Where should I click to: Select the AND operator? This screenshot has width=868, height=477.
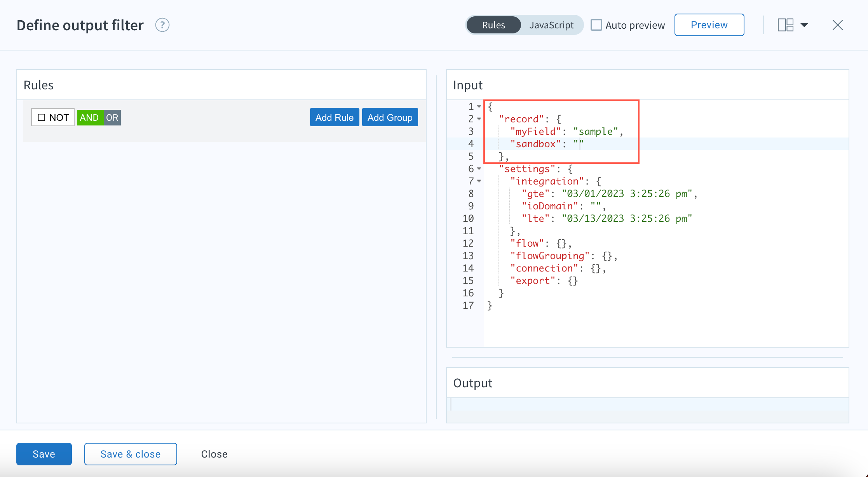[x=90, y=117]
